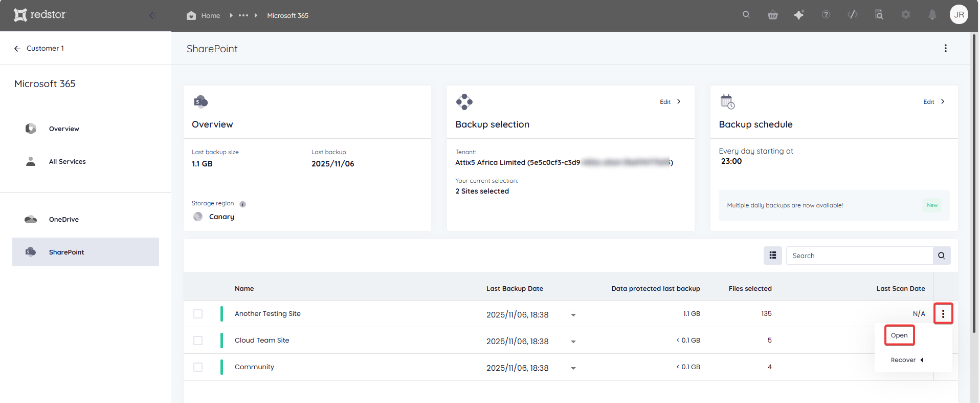980x403 pixels.
Task: Expand the Recover submenu
Action: click(907, 360)
